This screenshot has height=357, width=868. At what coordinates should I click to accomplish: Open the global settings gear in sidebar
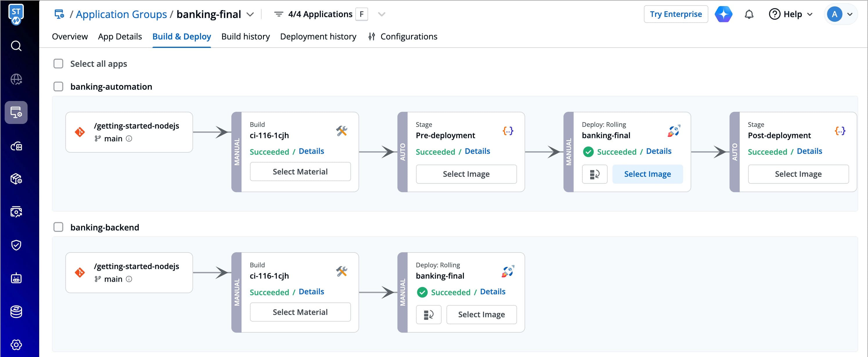pyautogui.click(x=16, y=345)
